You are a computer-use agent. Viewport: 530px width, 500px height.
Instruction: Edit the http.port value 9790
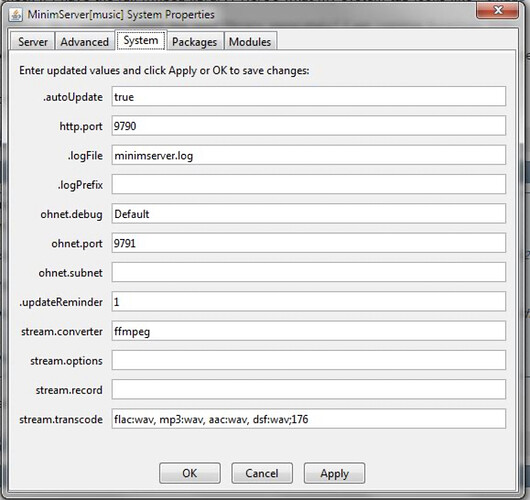pos(309,126)
